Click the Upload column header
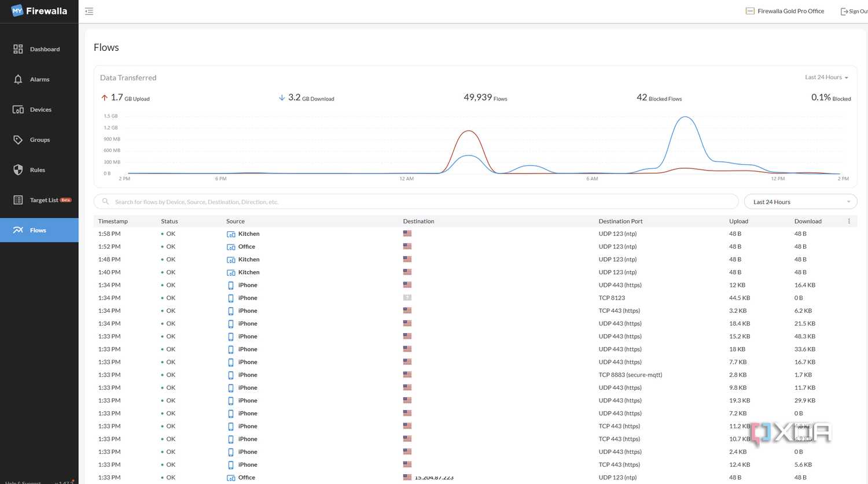Viewport: 868px width, 484px height. point(738,221)
